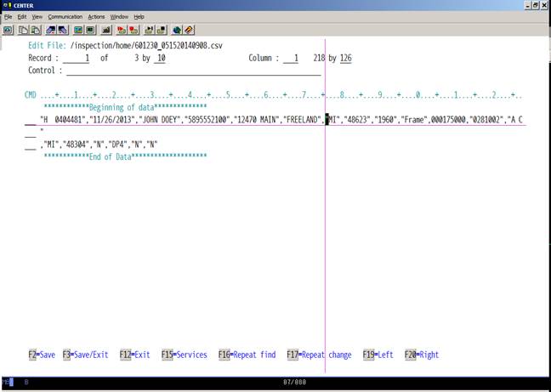Click F3=Save/Exit function key
The width and height of the screenshot is (551, 392).
85,355
